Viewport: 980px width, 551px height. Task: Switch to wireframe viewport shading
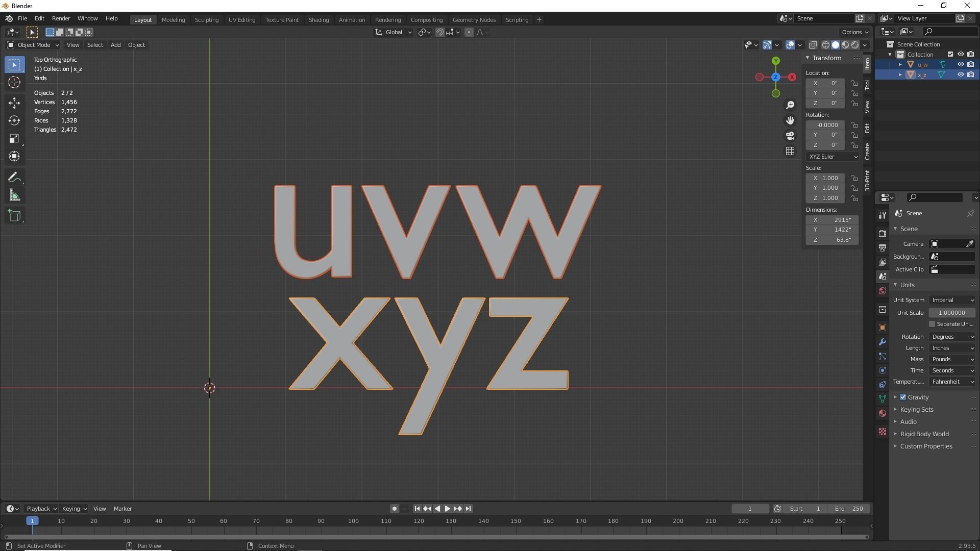(826, 45)
